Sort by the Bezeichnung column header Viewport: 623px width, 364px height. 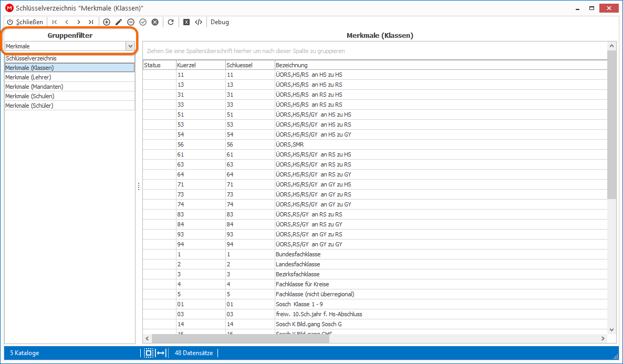[x=441, y=65]
